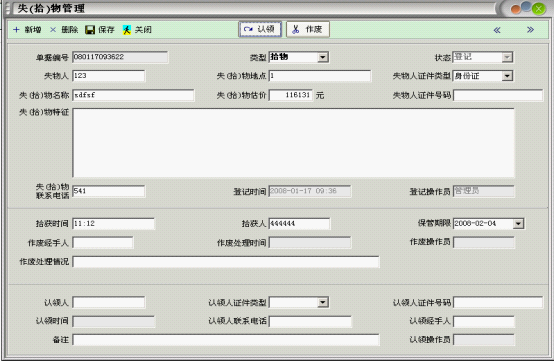
Task: Click the 作废经手人 input field
Action: tap(103, 243)
